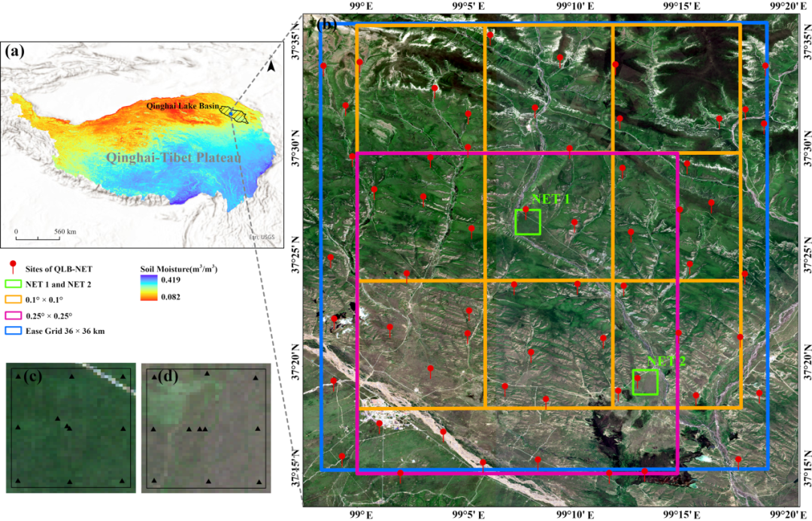Click the top axis label 99°20′ E

coord(789,6)
